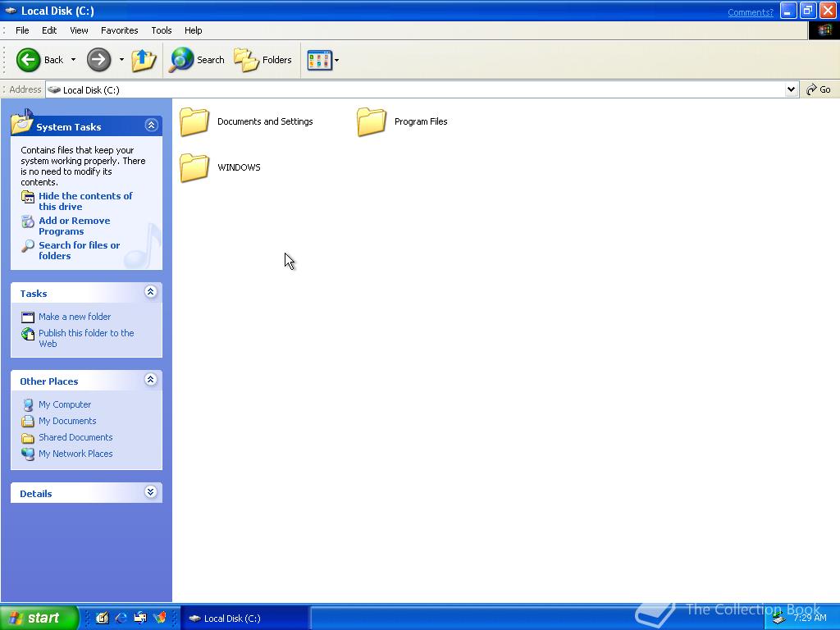The width and height of the screenshot is (840, 630).
Task: Open the Search pane from toolbar
Action: [197, 59]
